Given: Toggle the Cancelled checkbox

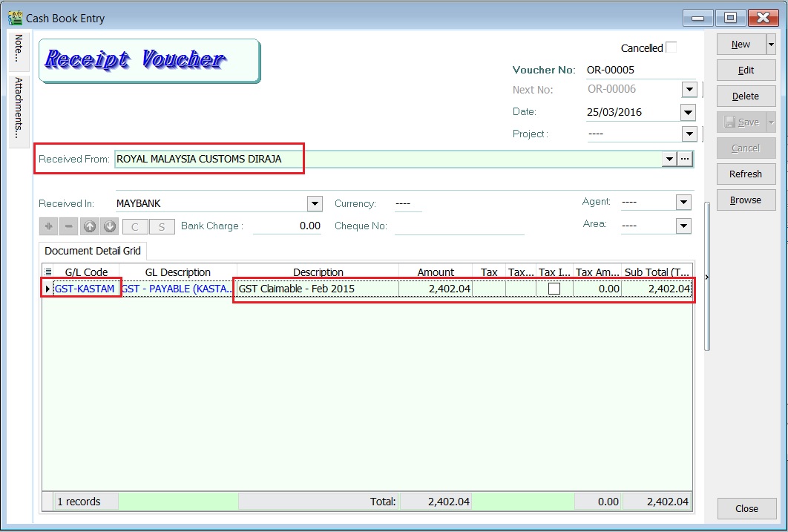Looking at the screenshot, I should pyautogui.click(x=671, y=47).
